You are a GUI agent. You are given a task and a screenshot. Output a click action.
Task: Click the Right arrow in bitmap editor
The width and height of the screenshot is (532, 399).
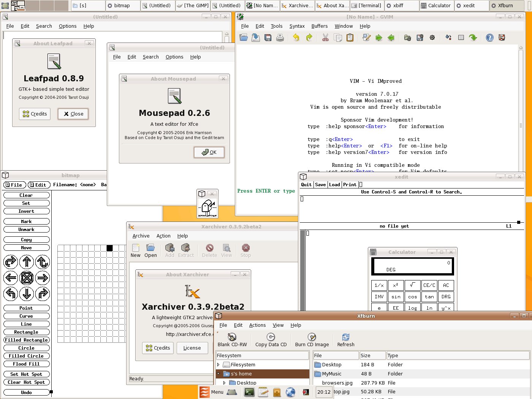43,278
